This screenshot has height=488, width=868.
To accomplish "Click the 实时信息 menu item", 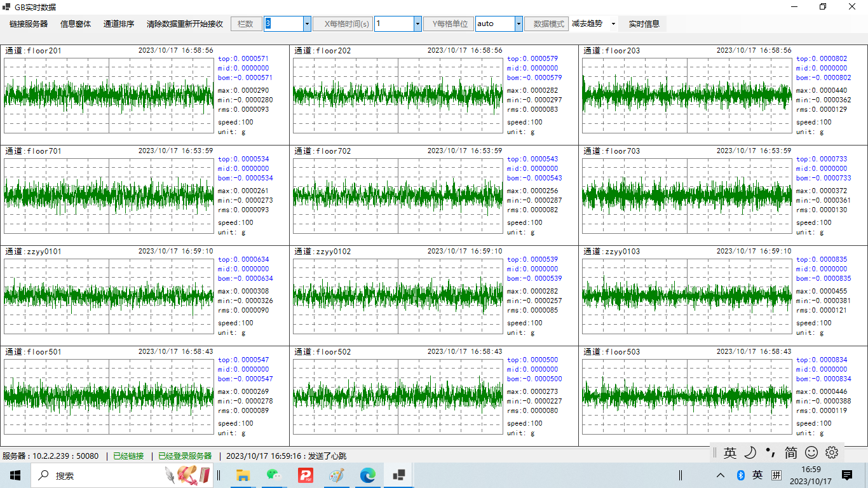I will [644, 24].
